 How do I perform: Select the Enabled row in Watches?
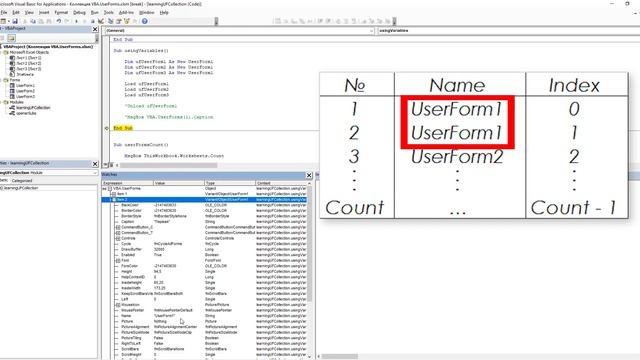204,255
